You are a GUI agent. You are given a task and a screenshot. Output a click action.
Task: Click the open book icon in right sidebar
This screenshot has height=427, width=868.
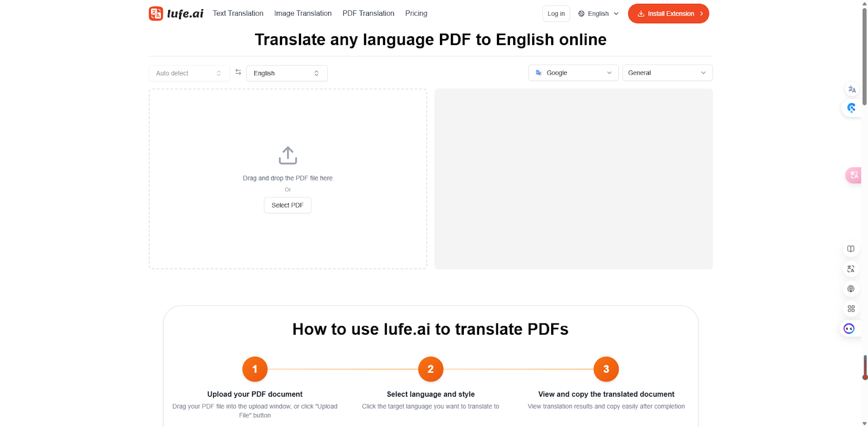coord(851,249)
